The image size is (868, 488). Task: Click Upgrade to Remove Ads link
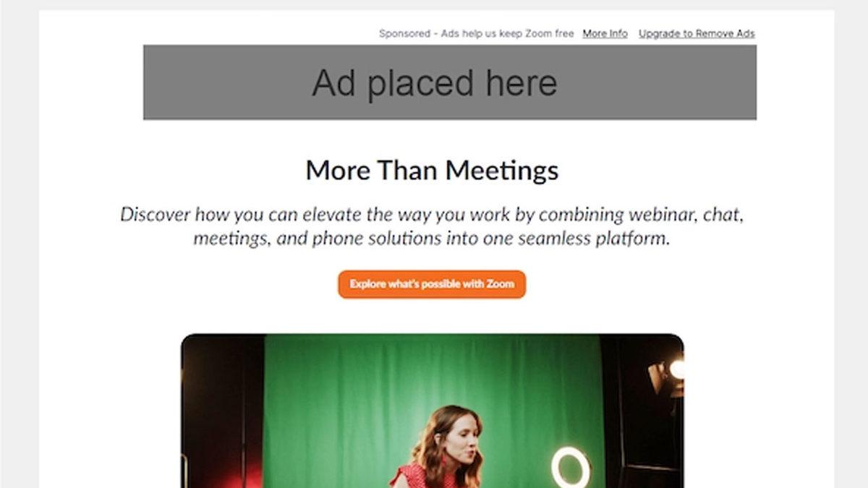[697, 33]
